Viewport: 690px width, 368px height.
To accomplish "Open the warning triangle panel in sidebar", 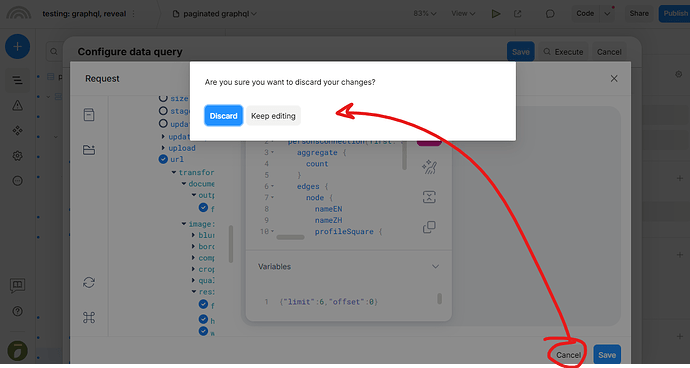I will click(x=18, y=105).
